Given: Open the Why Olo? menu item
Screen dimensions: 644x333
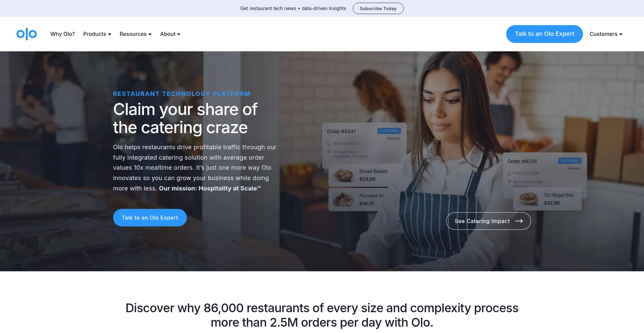Looking at the screenshot, I should pyautogui.click(x=62, y=34).
